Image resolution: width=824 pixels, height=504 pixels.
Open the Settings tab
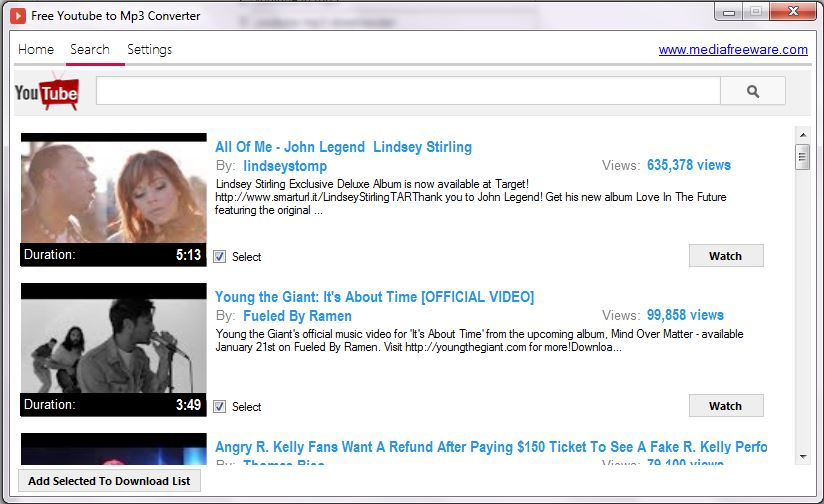(149, 49)
